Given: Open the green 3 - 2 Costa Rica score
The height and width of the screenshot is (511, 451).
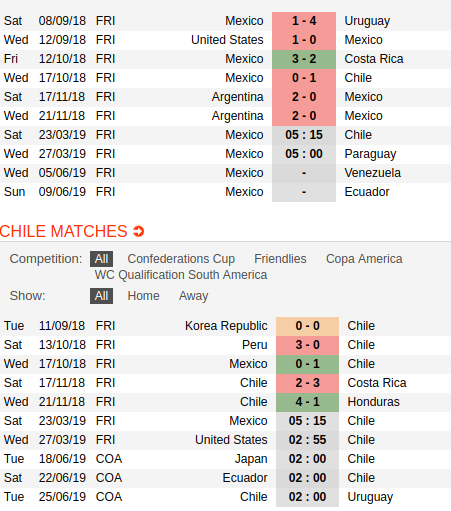Looking at the screenshot, I should pos(304,59).
